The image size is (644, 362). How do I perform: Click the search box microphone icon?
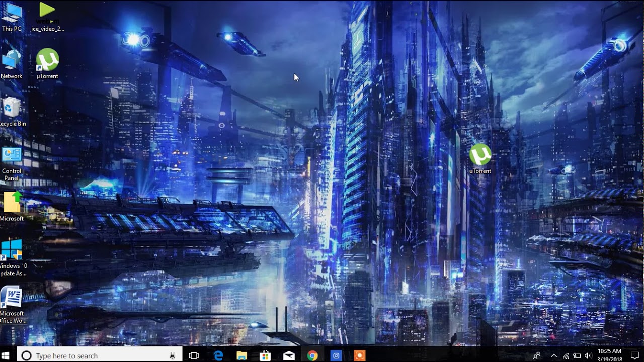click(x=173, y=356)
